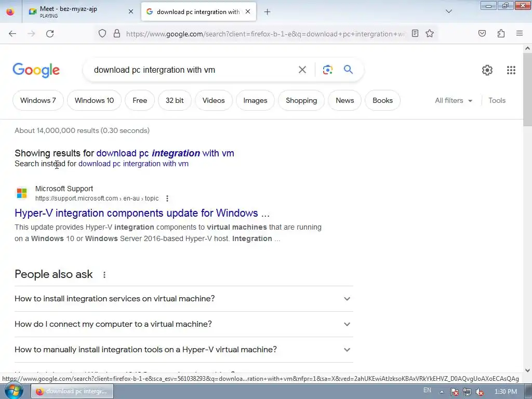Image resolution: width=532 pixels, height=399 pixels.
Task: Expand "How do I connect my computer" question
Action: point(183,324)
